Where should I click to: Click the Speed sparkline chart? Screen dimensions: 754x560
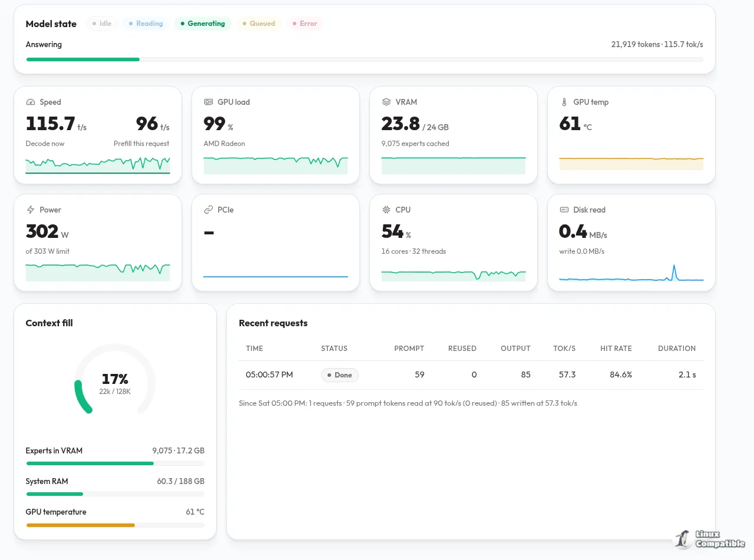(x=98, y=165)
